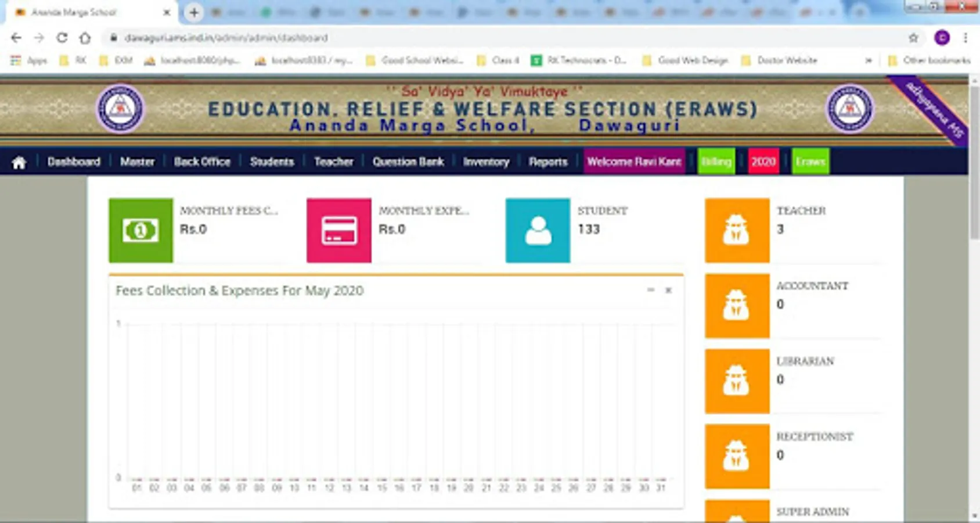Open the Other bookmarks folder
Viewport: 980px width, 523px height.
tap(929, 60)
